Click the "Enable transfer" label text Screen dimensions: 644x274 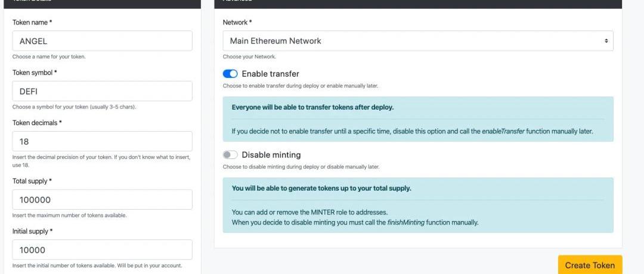pyautogui.click(x=270, y=74)
